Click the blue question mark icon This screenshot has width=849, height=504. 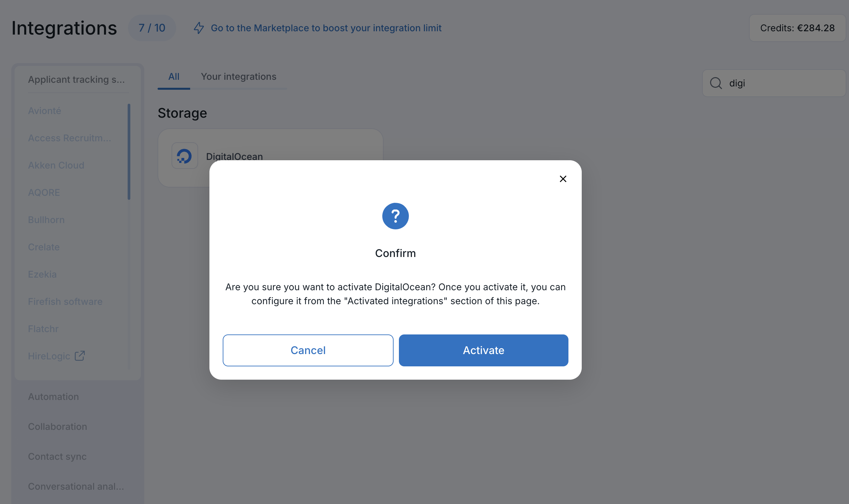pos(395,216)
